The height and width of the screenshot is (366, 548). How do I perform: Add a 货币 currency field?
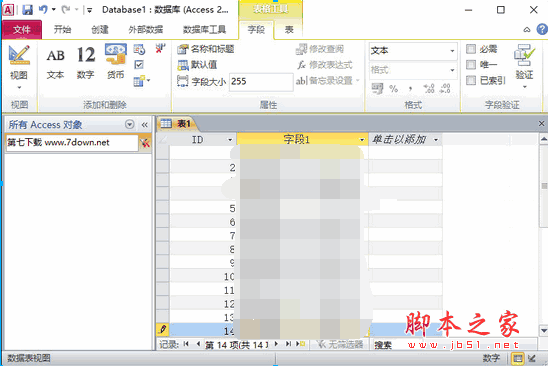coord(115,63)
